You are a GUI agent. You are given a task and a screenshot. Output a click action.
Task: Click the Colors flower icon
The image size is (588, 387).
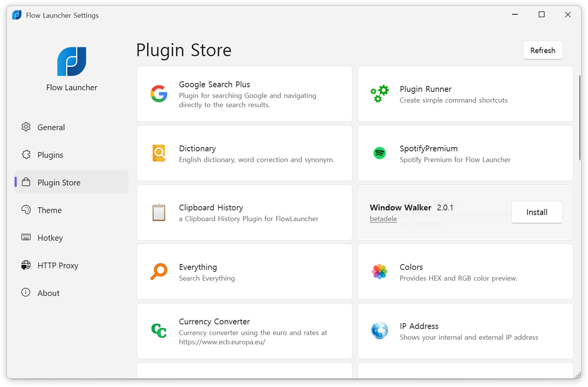379,271
